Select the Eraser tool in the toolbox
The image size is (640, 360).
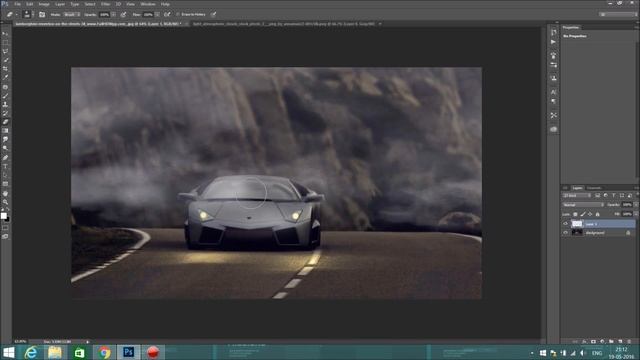point(5,122)
